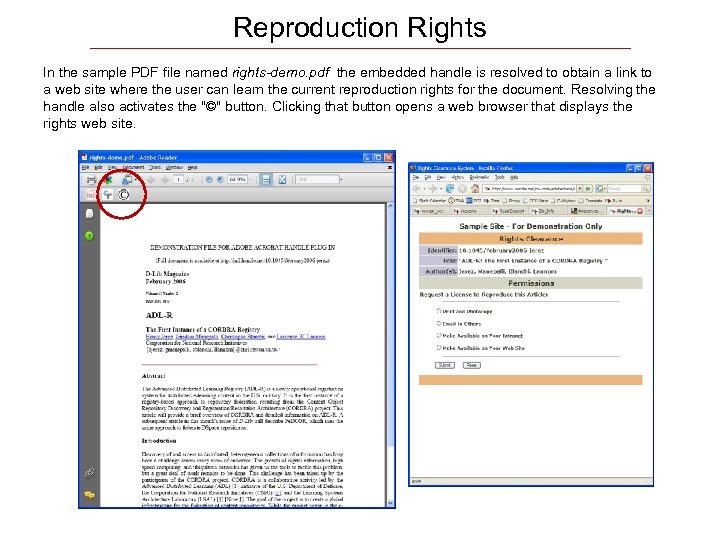
Task: Select the Email to Others radio option
Action: (439, 323)
